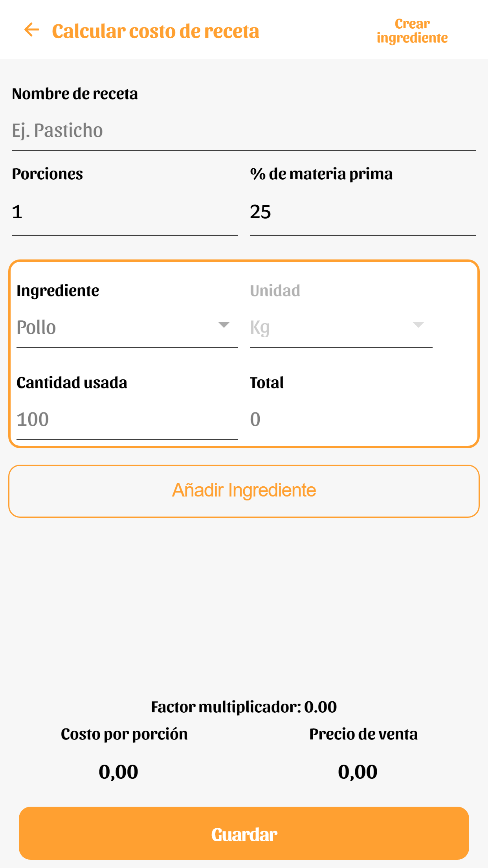Click the Pollo ingredient selection text
Viewport: 488px width, 868px height.
(x=37, y=327)
